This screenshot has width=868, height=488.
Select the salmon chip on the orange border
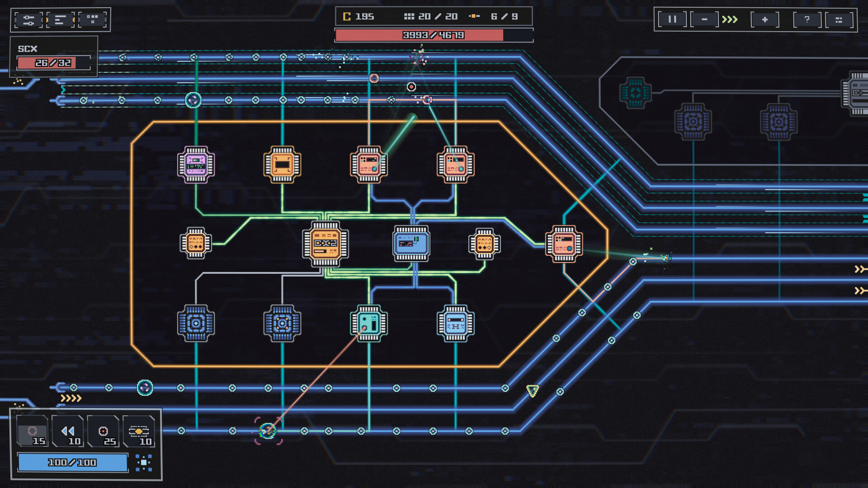click(564, 244)
